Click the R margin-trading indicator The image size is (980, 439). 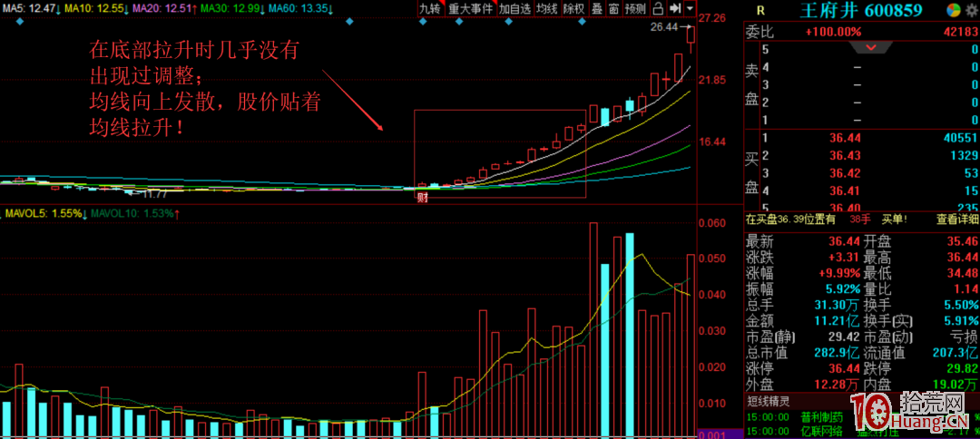tap(760, 10)
